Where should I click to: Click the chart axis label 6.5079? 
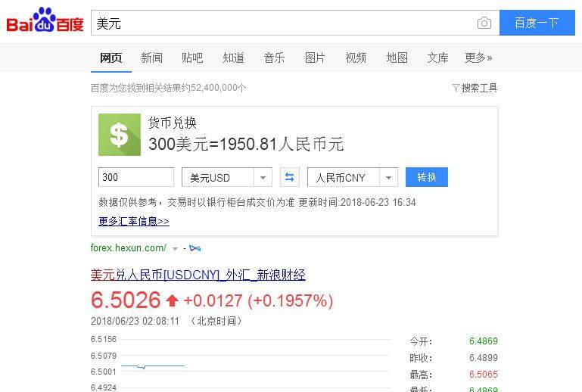coord(104,356)
